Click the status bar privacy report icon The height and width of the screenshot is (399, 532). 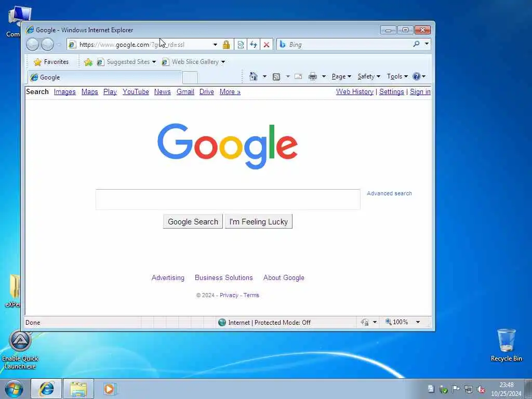[x=365, y=322]
